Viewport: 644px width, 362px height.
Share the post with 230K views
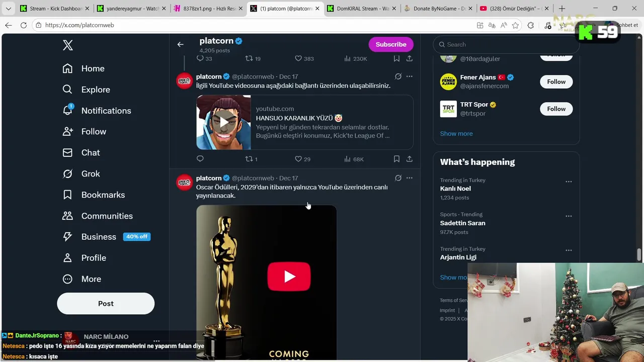pyautogui.click(x=410, y=58)
